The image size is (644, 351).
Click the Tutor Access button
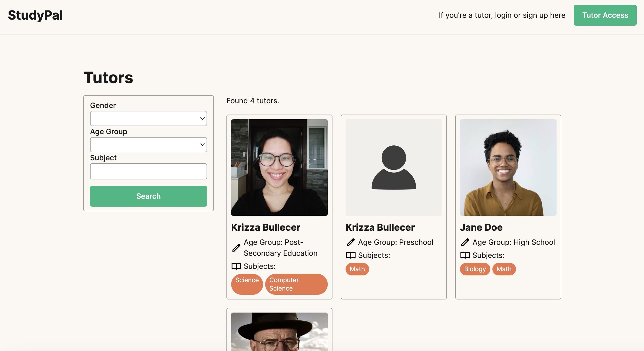(605, 15)
